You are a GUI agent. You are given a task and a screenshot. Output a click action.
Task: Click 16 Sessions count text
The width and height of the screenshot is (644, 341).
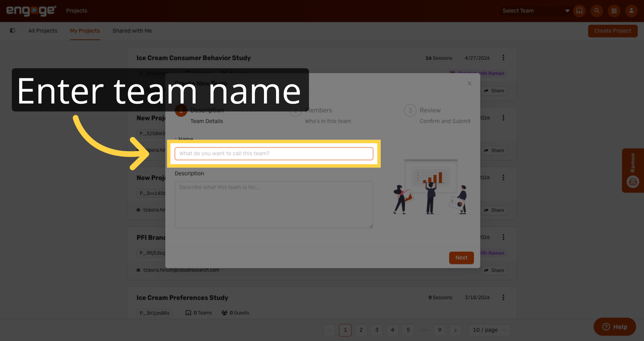coord(439,58)
